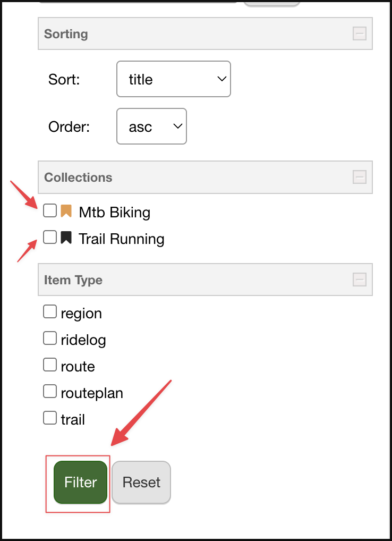Image resolution: width=392 pixels, height=541 pixels.
Task: Toggle the routeplan item type checkbox
Action: pyautogui.click(x=50, y=392)
